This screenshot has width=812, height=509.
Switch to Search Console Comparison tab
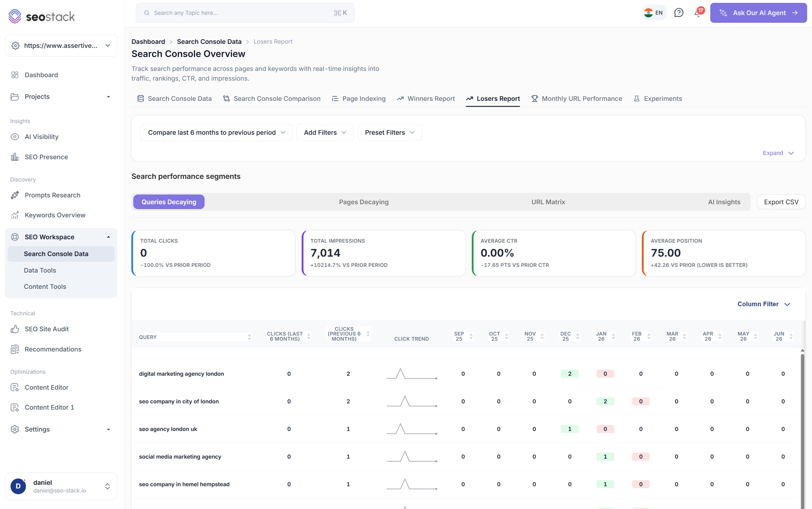(x=272, y=99)
